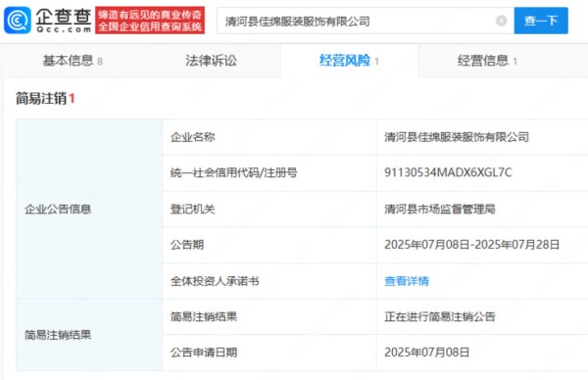Click the 公告申请日期 label

pyautogui.click(x=204, y=353)
